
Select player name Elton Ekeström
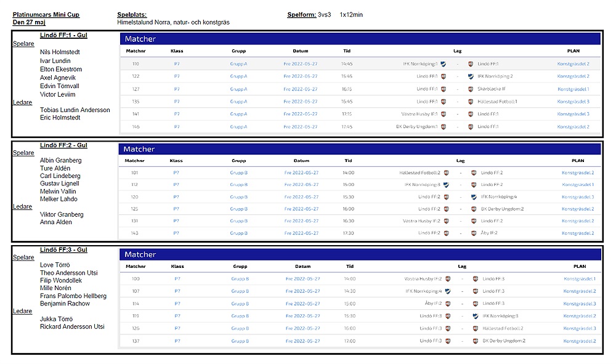pyautogui.click(x=61, y=69)
